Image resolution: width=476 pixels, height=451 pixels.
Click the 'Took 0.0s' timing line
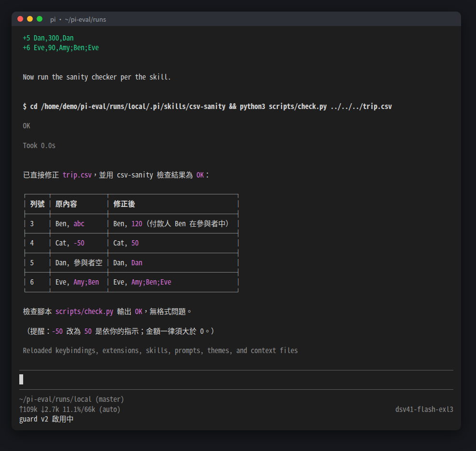pos(39,146)
